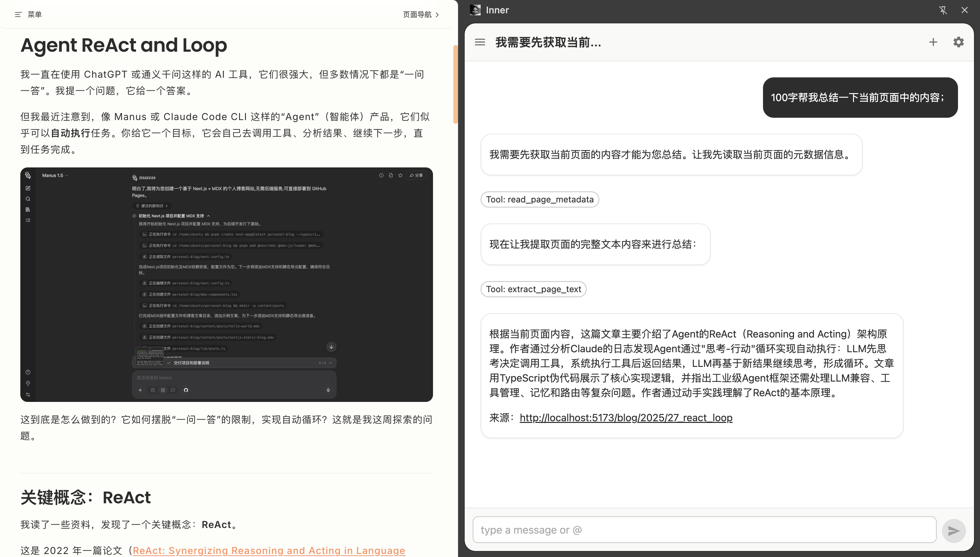Send message with the arrow button
This screenshot has height=557, width=980.
point(954,531)
